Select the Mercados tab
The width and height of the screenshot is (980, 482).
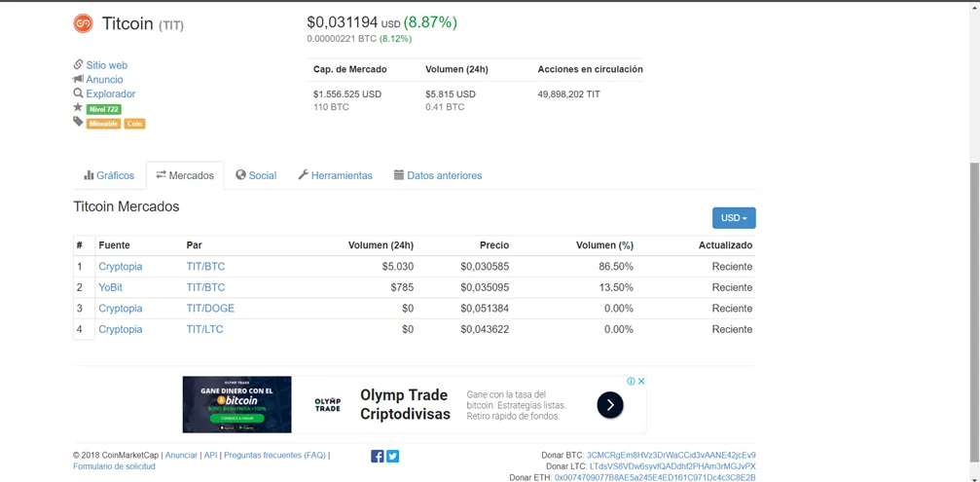(185, 175)
